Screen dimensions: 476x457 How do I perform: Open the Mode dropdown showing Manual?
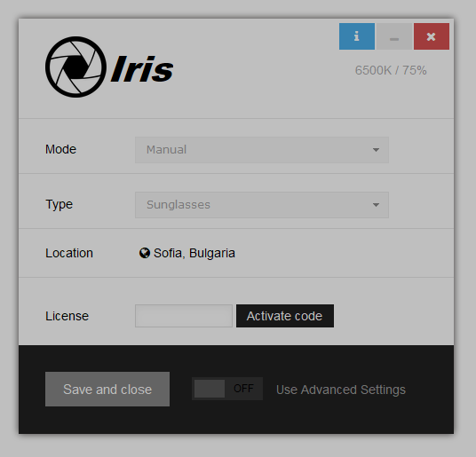262,150
